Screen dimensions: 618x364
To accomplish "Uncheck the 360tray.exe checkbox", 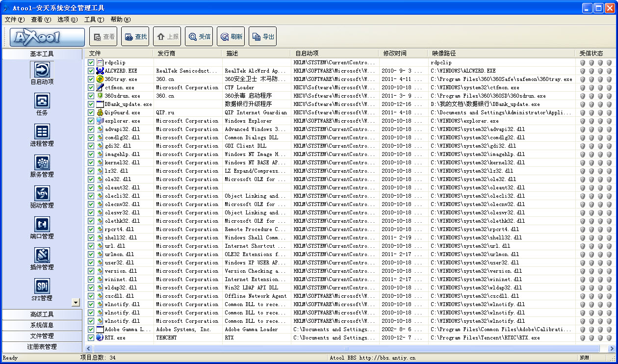I will tap(91, 79).
